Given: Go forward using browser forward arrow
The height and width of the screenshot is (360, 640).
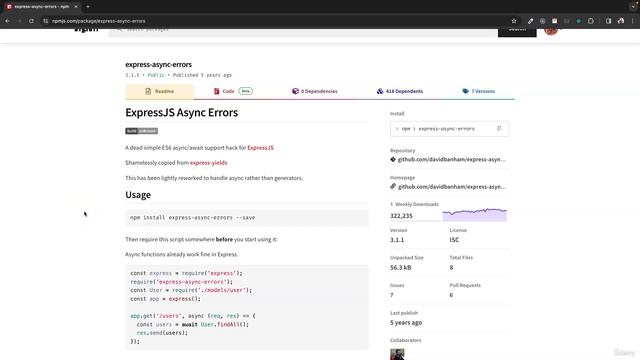Looking at the screenshot, I should [19, 21].
